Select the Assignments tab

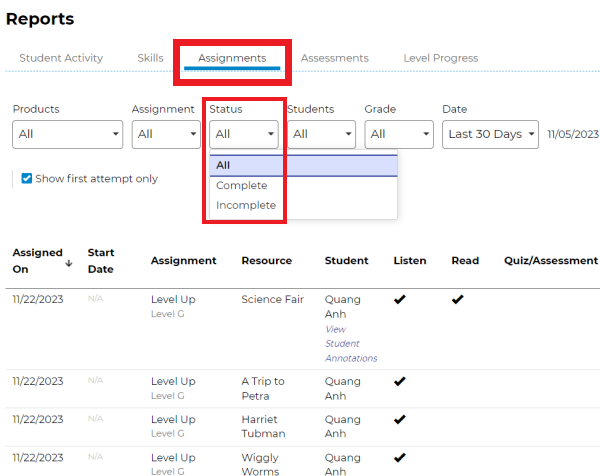click(232, 58)
